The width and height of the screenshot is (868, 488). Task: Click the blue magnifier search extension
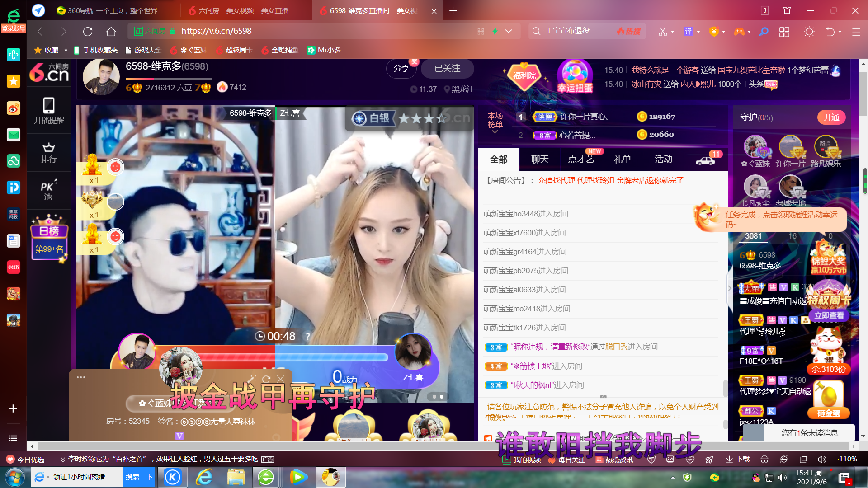point(764,32)
